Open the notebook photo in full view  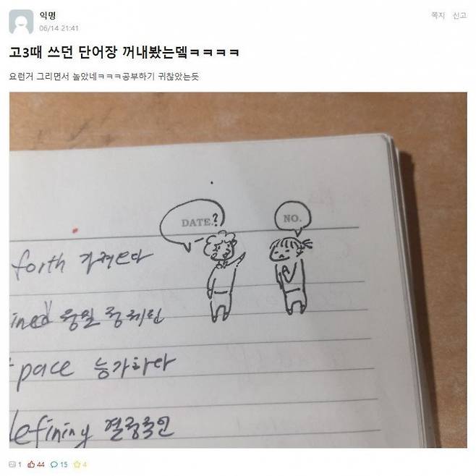(x=238, y=270)
